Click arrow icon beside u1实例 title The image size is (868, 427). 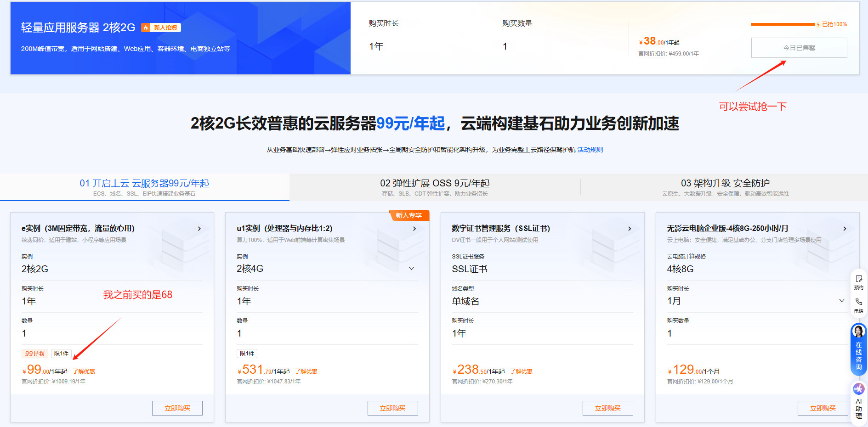pos(414,229)
